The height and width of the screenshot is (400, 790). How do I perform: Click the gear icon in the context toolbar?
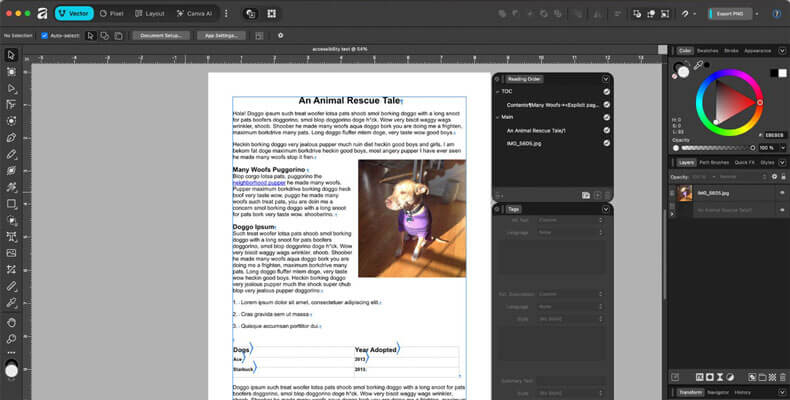280,35
